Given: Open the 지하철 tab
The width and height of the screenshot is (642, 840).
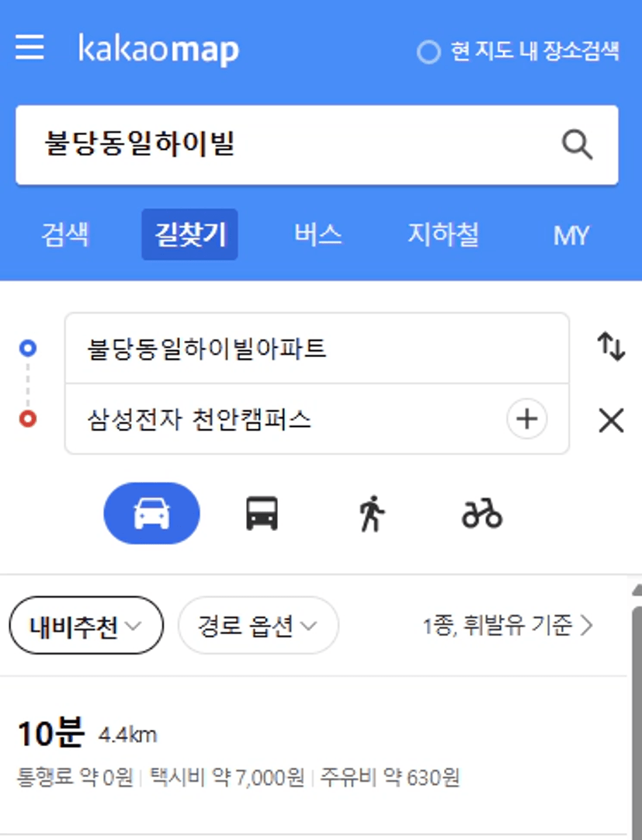Looking at the screenshot, I should (444, 234).
